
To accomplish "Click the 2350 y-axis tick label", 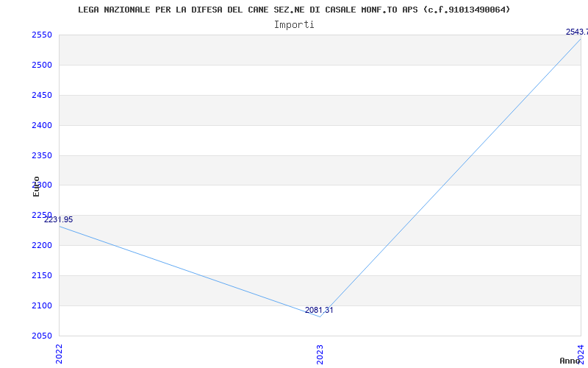I will (x=41, y=155).
